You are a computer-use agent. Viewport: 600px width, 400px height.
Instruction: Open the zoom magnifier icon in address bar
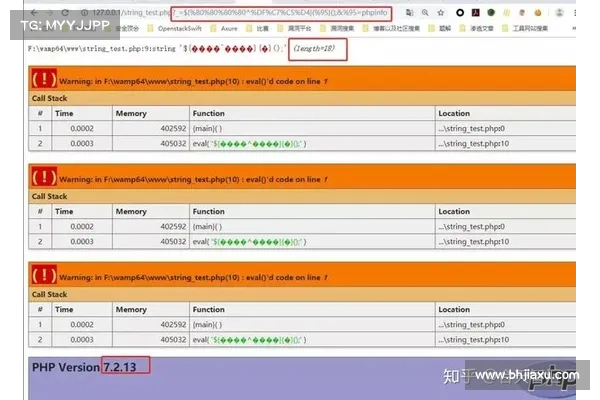click(425, 13)
